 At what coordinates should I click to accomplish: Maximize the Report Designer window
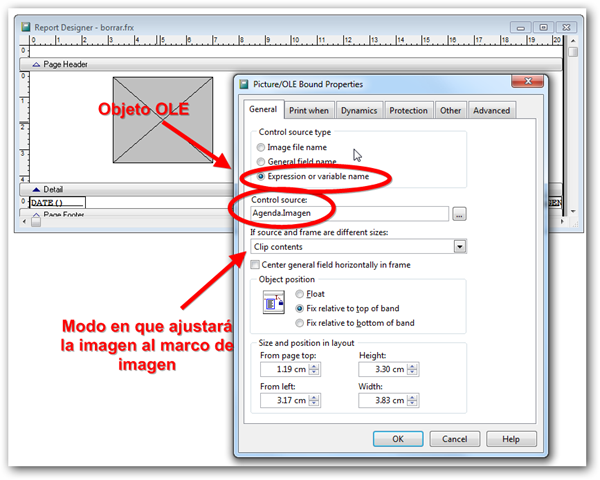[543, 28]
